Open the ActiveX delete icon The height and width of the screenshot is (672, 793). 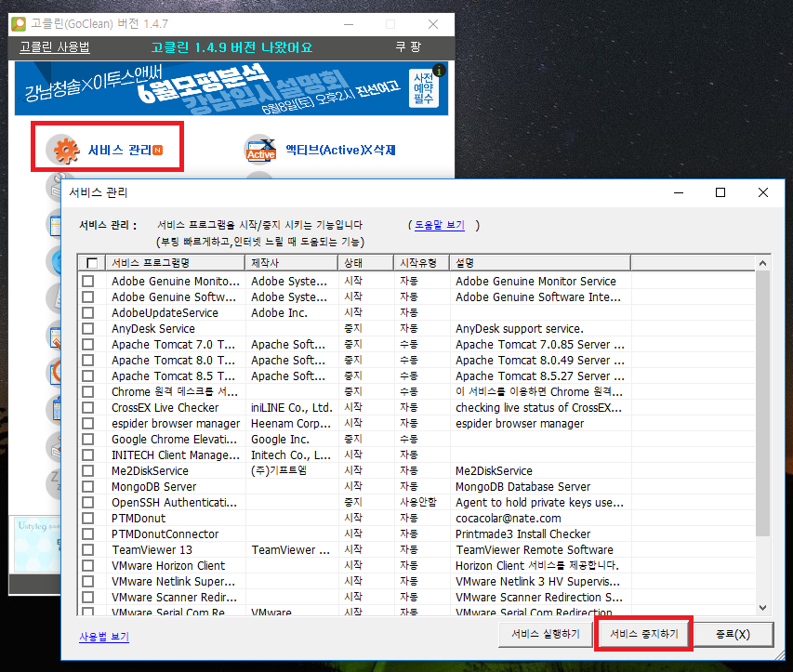pos(260,151)
